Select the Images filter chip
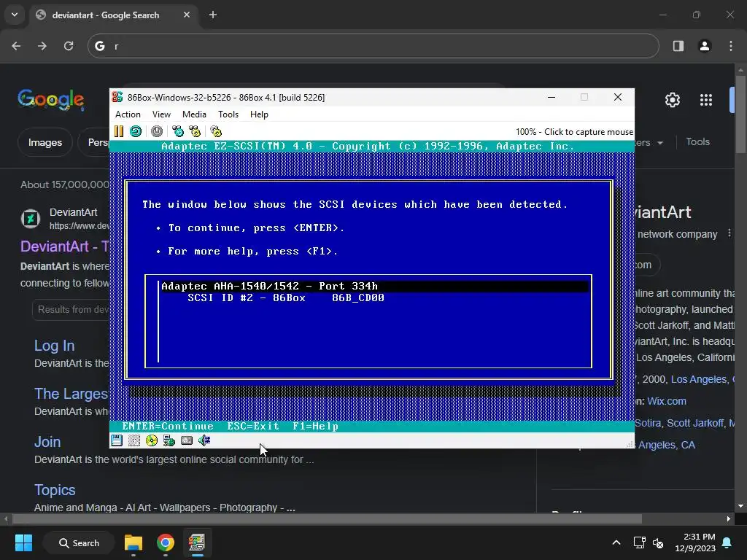 tap(44, 142)
